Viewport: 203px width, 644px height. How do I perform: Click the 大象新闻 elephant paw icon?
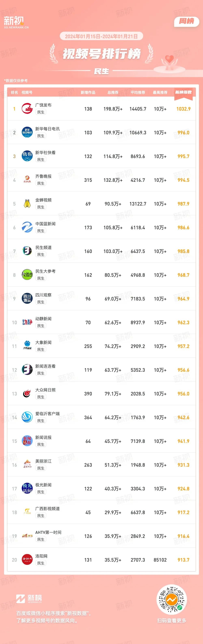click(27, 346)
